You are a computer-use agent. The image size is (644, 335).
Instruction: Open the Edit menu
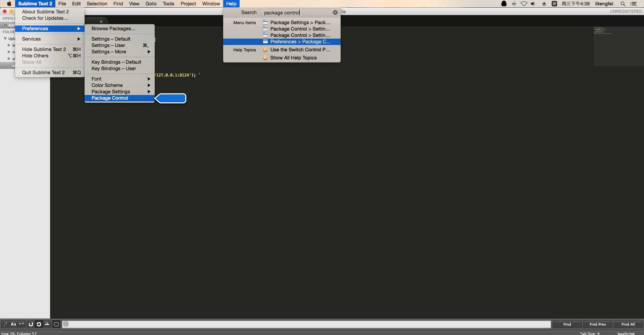click(77, 4)
